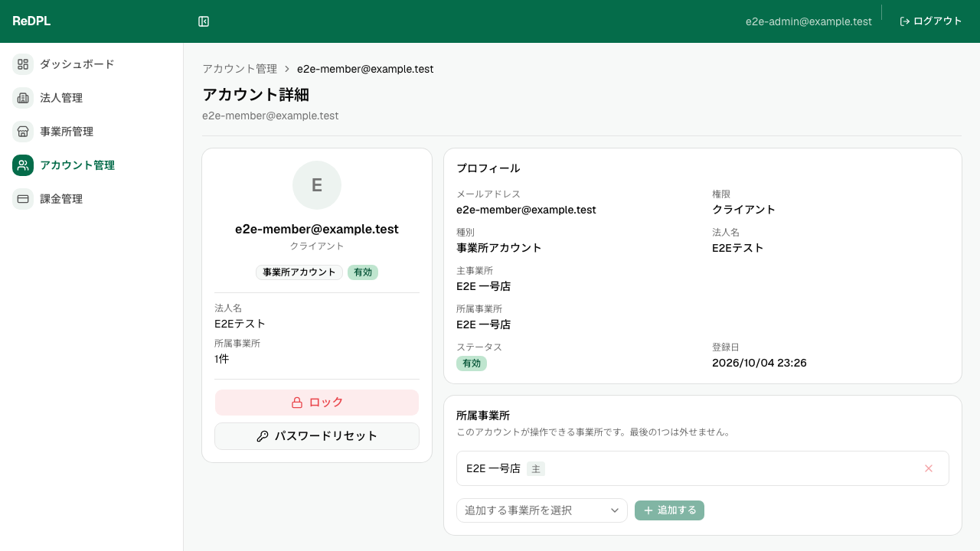Image resolution: width=980 pixels, height=551 pixels.
Task: Click the dropdown chevron for office selection
Action: 615,510
